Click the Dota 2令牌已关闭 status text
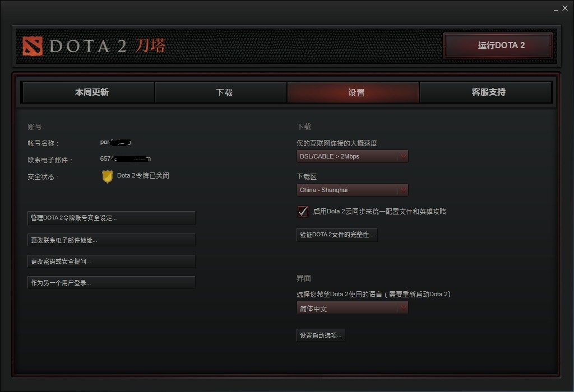 pos(143,175)
